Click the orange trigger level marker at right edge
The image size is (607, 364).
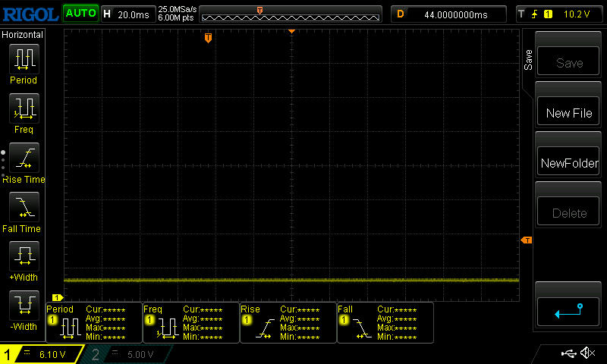pos(527,240)
